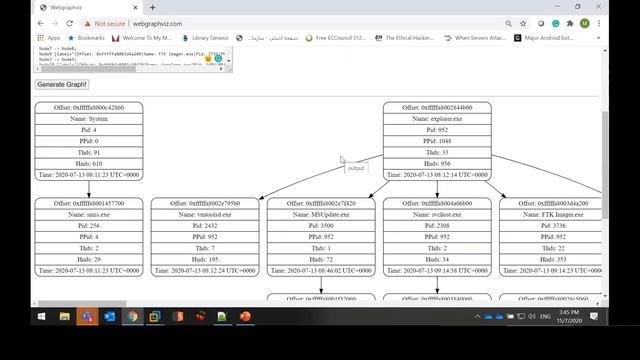Open the Windows Start menu
Viewport: 640px width, 360px height.
click(x=41, y=316)
